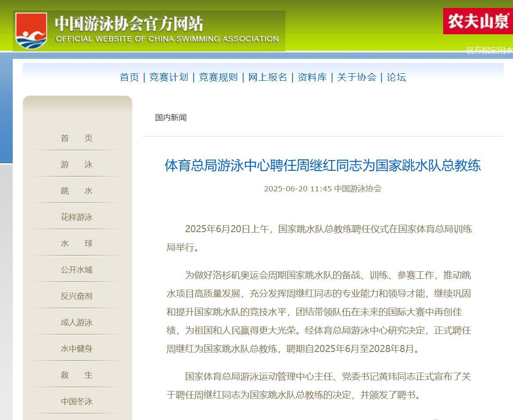This screenshot has width=513, height=420.
Task: Open the 竞赛规则 page
Action: 219,77
